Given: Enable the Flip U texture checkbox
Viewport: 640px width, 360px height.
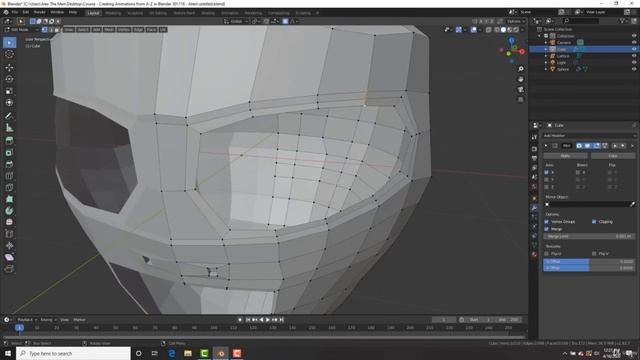Looking at the screenshot, I should coord(547,253).
